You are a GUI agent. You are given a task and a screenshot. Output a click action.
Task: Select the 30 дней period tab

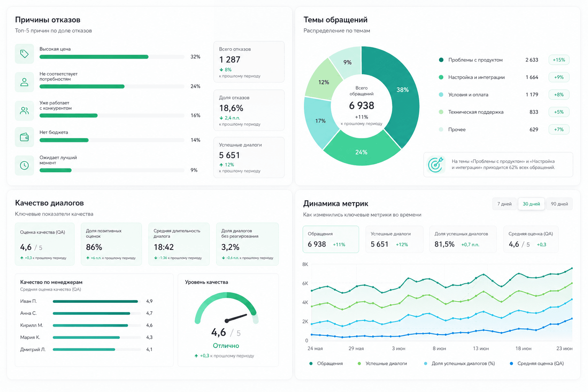[531, 204]
